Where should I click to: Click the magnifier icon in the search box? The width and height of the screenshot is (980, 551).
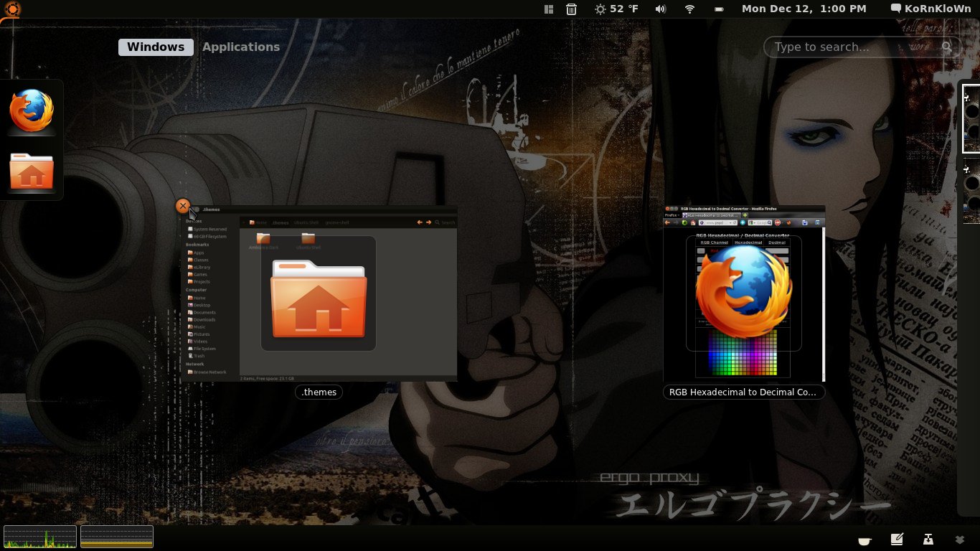pos(947,47)
